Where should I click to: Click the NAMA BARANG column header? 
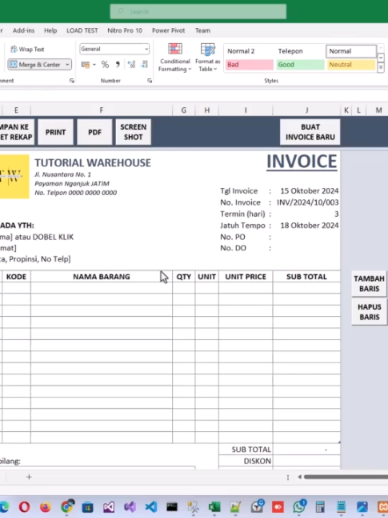point(101,277)
